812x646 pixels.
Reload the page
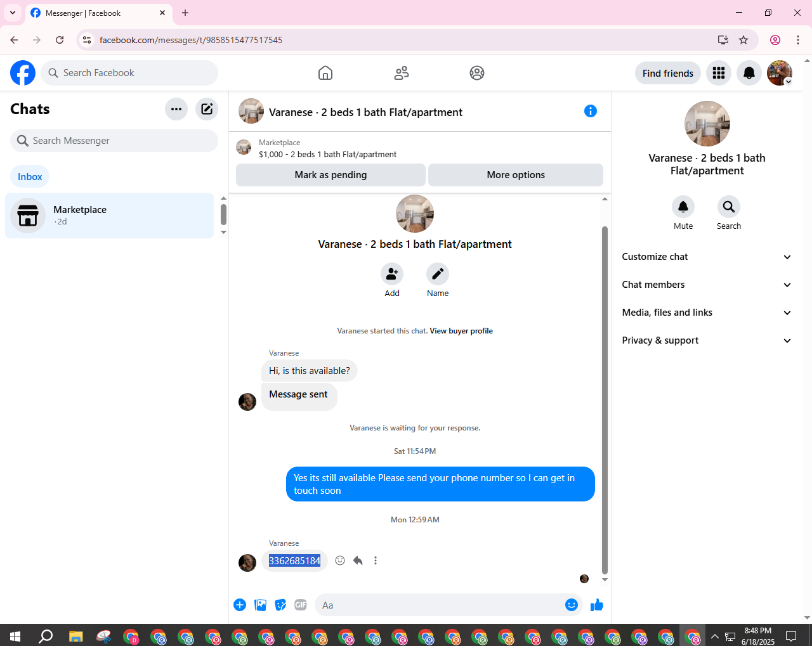tap(60, 40)
